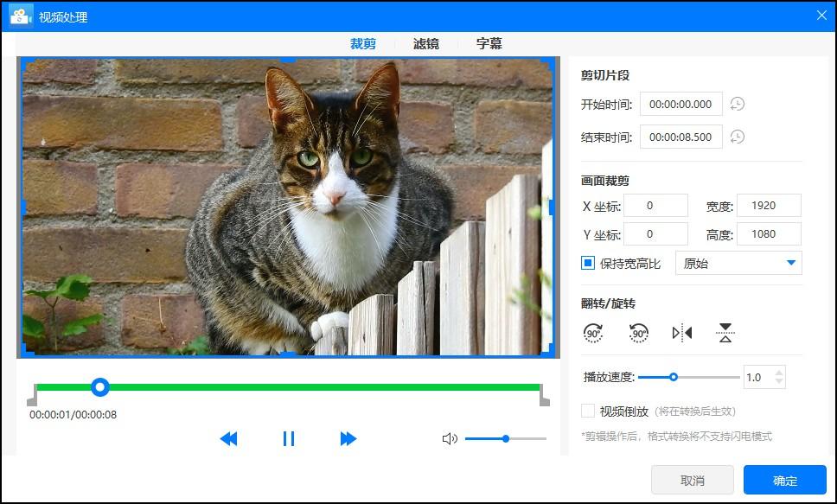Click the 取消 button
This screenshot has height=504, width=837.
coord(693,480)
